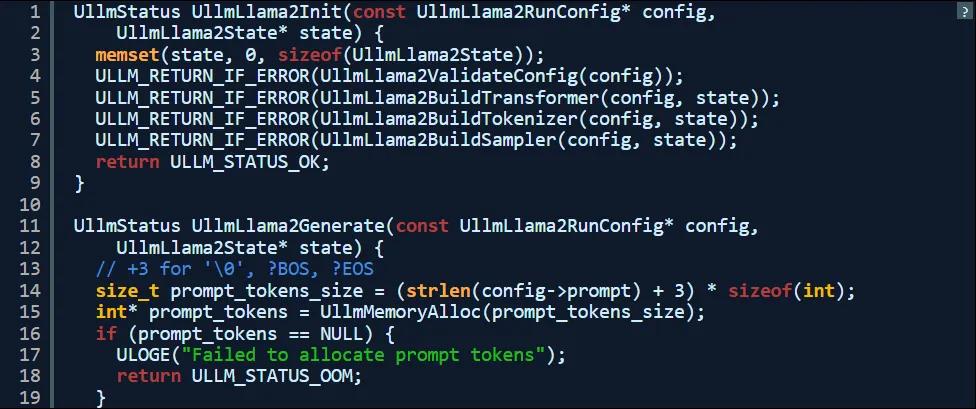Click line number 11 in the gutter
The width and height of the screenshot is (976, 409).
(x=30, y=226)
